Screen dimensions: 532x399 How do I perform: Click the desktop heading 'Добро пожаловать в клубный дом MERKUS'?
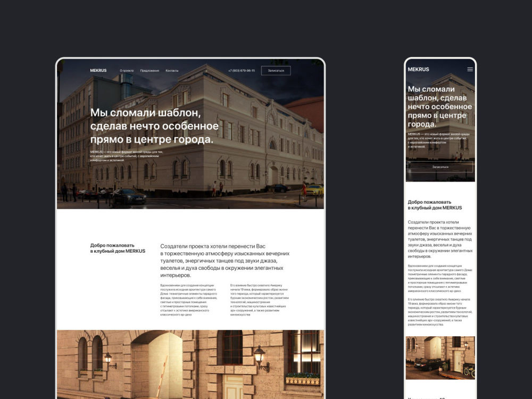pyautogui.click(x=118, y=248)
